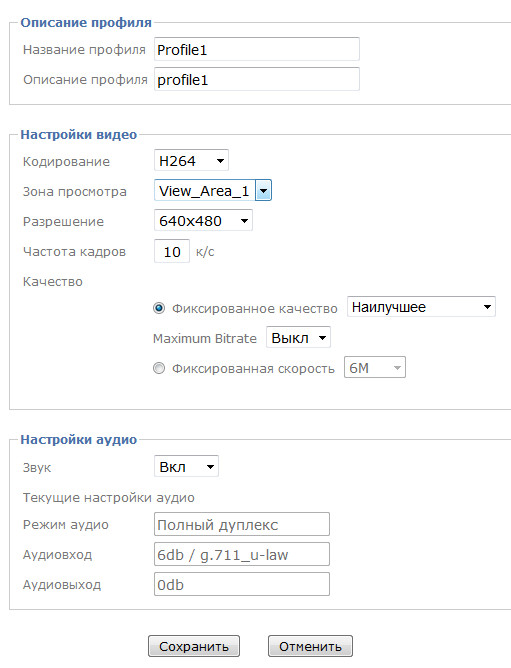Image resolution: width=511 pixels, height=668 pixels.
Task: Expand the Зона просмотра View_Area_1 dropdown arrow
Action: pyautogui.click(x=263, y=191)
